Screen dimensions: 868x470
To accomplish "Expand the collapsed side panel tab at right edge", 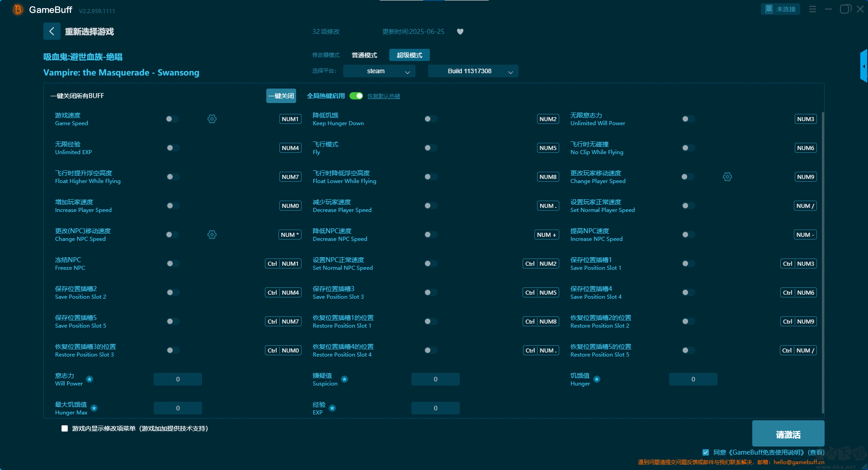I will point(863,66).
